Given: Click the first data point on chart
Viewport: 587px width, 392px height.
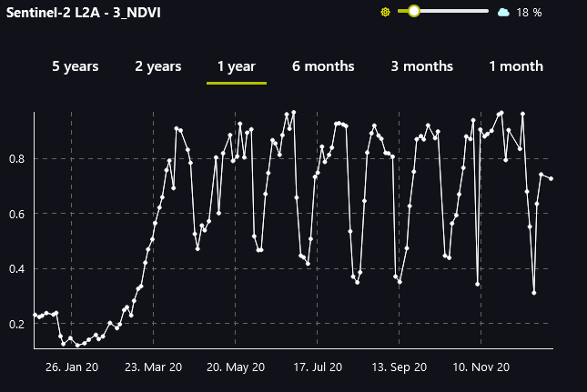Looking at the screenshot, I should [x=35, y=315].
